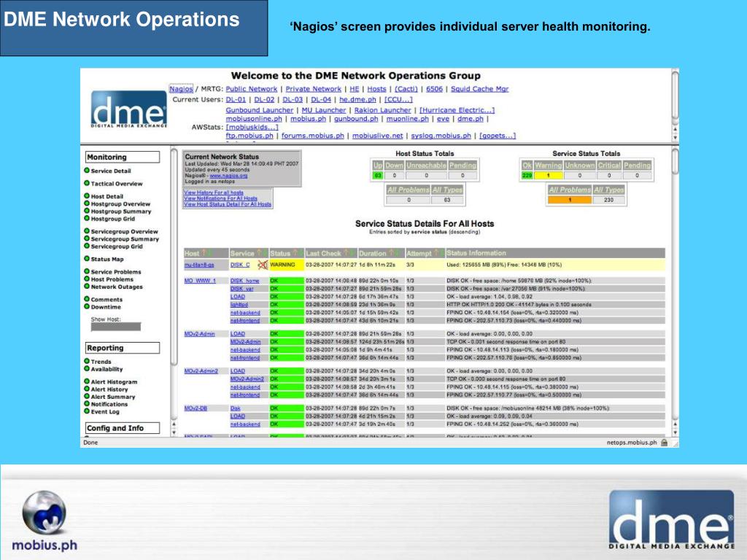The image size is (747, 560).
Task: Click the sort arrows in Last Check header
Action: coord(349,253)
